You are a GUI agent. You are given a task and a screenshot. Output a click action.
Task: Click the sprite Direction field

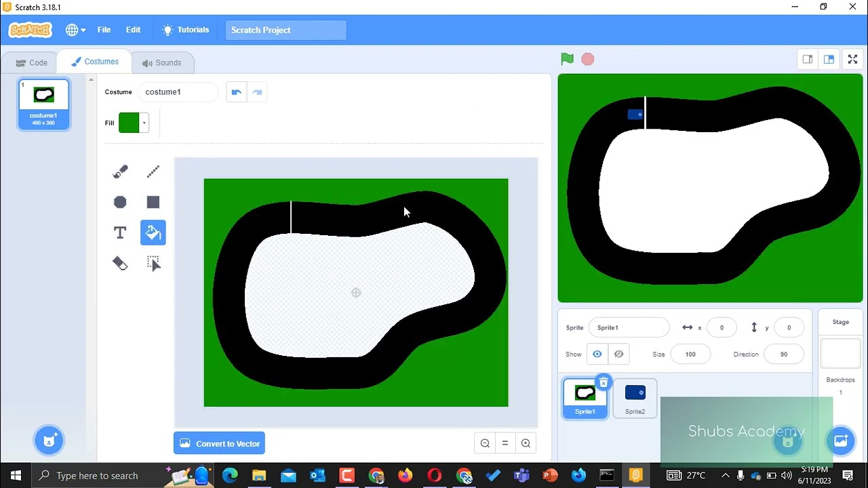[784, 354]
